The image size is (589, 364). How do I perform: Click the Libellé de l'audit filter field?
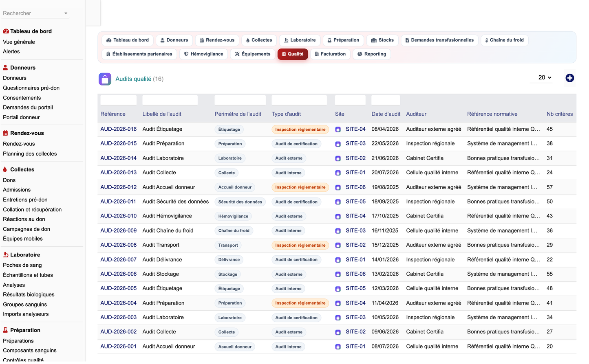click(170, 100)
